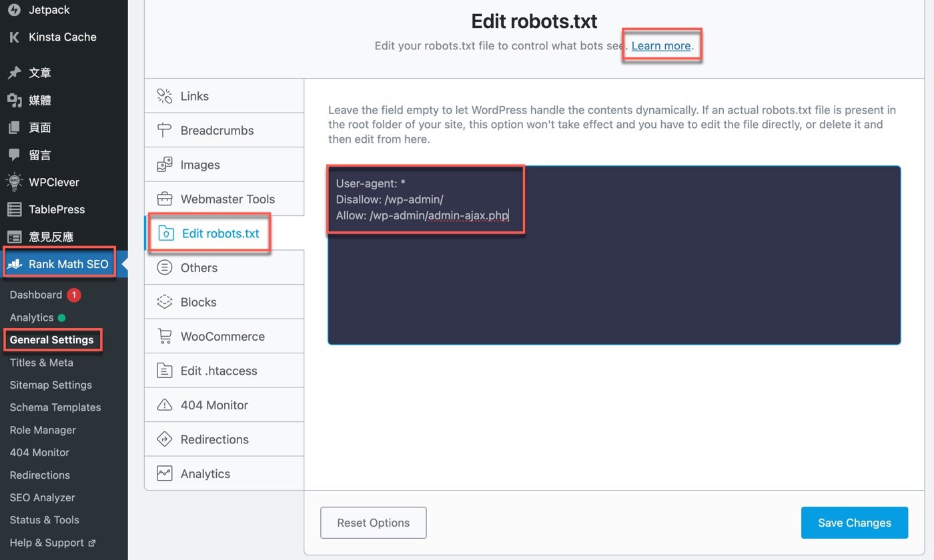Screen dimensions: 934x560
Task: Open Redirections in the left submenu
Action: (x=40, y=475)
